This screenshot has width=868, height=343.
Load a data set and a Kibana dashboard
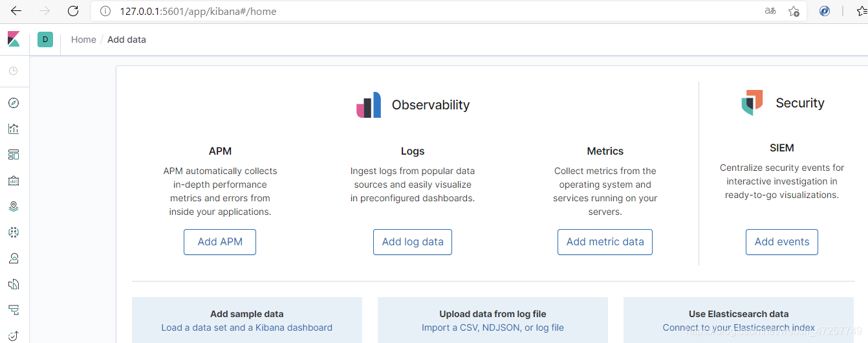[x=247, y=327]
